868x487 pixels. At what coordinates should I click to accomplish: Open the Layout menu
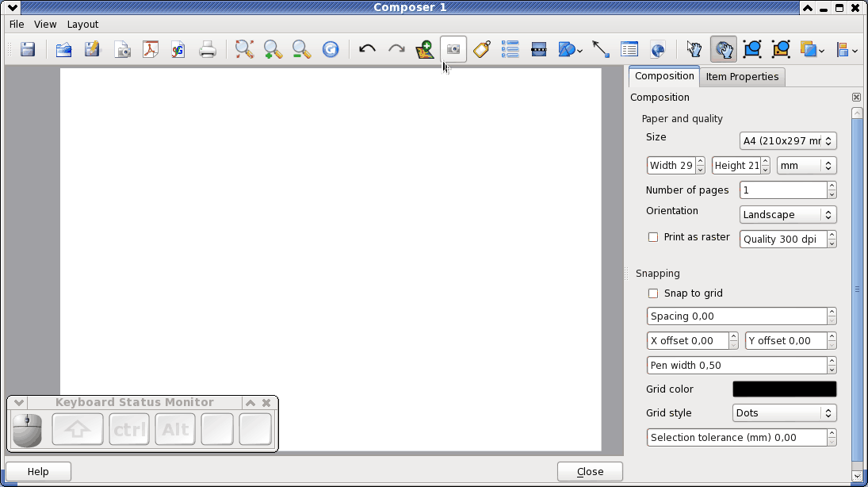[x=82, y=25]
